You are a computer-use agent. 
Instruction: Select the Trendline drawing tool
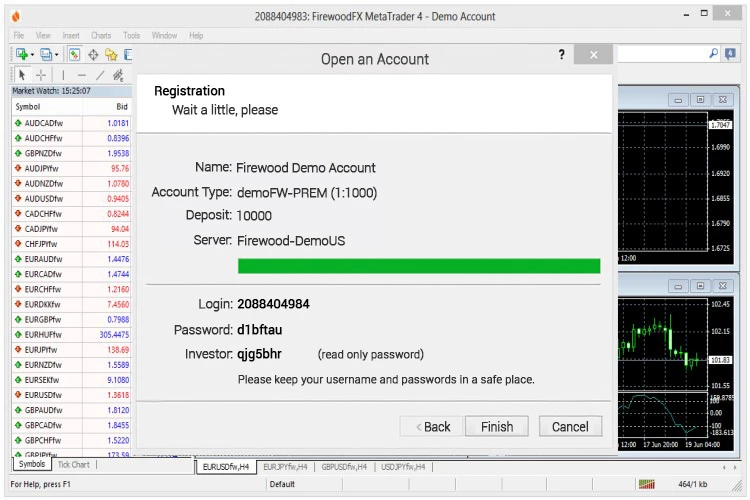[x=100, y=75]
